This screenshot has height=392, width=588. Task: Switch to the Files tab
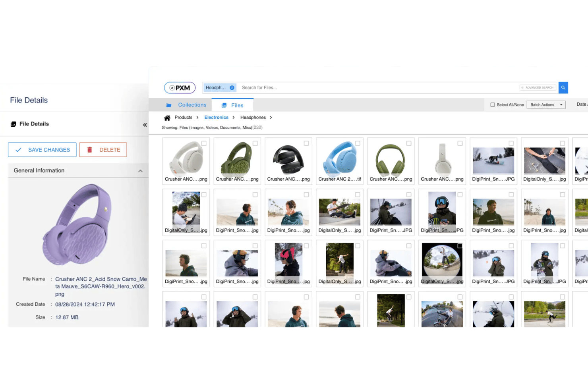232,105
